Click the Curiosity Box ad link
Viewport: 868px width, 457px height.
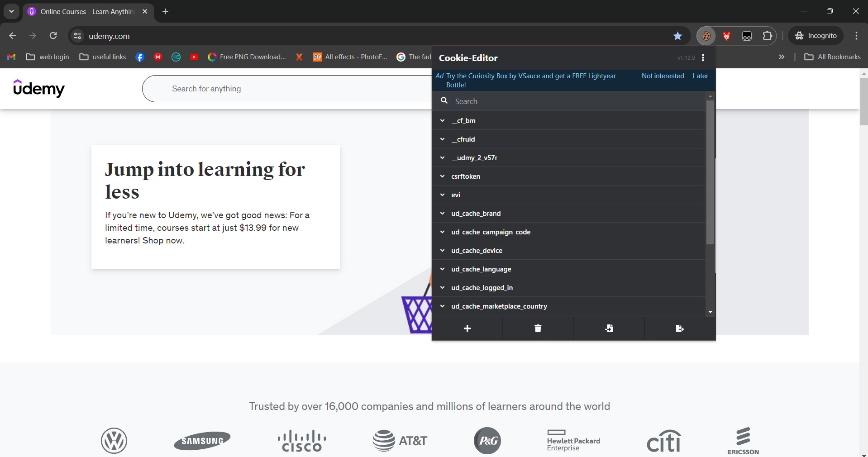point(531,81)
